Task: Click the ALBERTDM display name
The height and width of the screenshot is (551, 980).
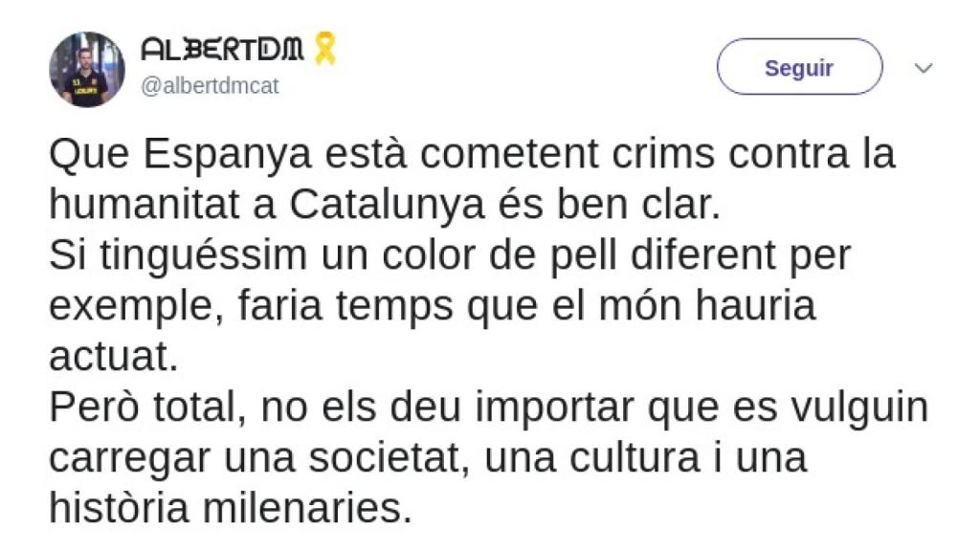Action: 222,50
